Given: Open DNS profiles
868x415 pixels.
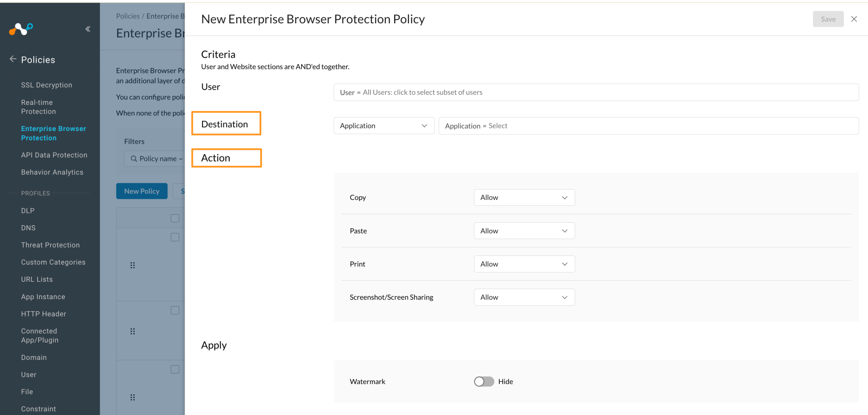Looking at the screenshot, I should [28, 228].
